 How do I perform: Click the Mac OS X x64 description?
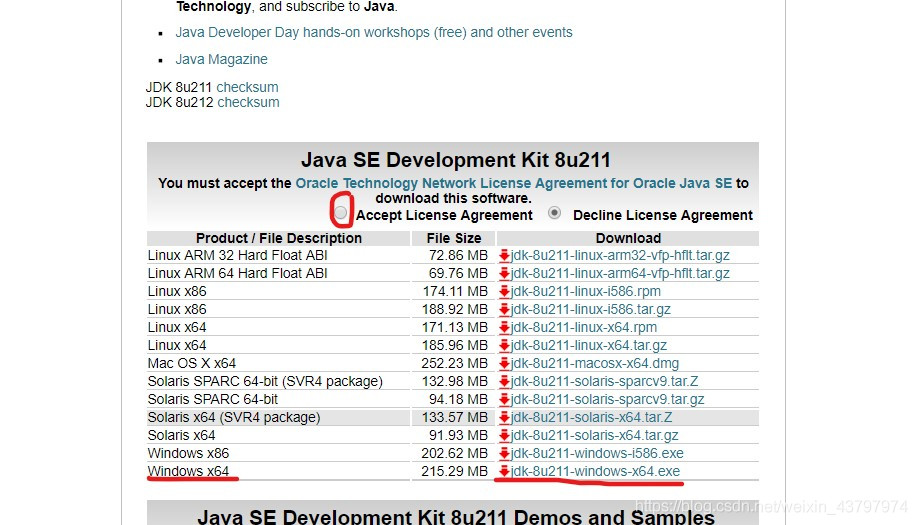pyautogui.click(x=192, y=364)
